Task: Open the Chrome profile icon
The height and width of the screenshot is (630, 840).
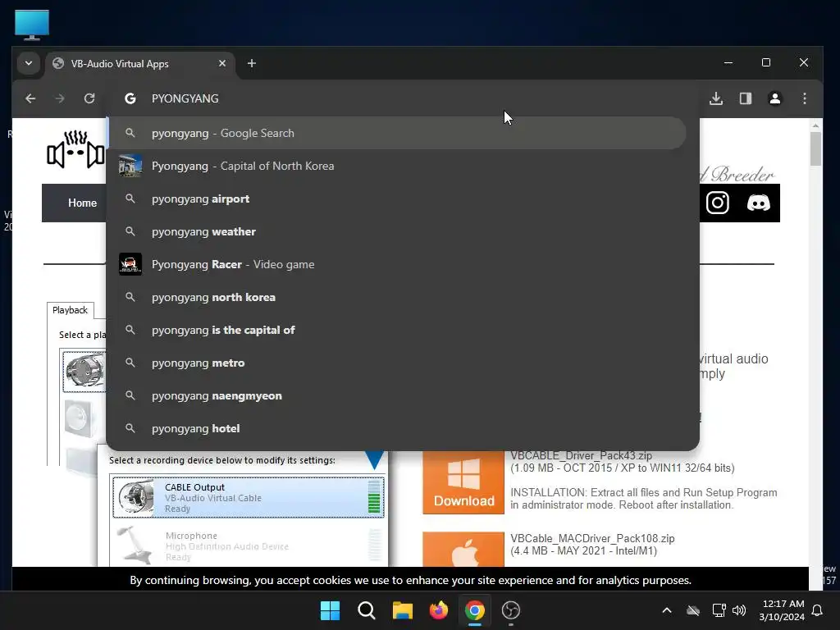Action: tap(775, 98)
